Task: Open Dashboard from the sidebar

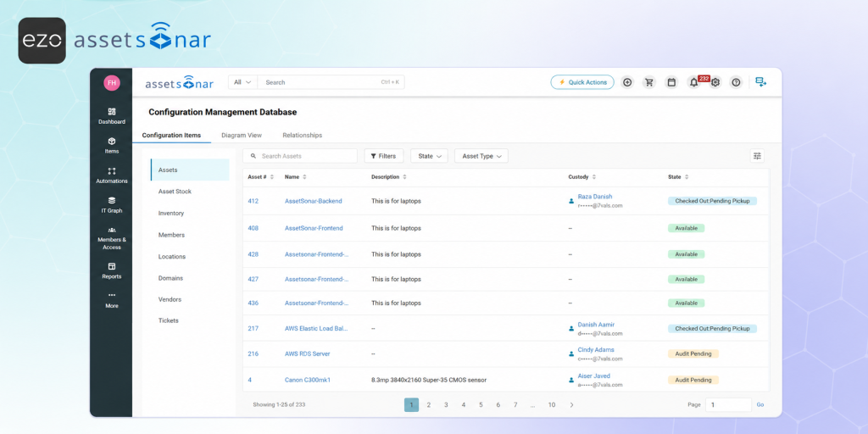Action: click(112, 116)
